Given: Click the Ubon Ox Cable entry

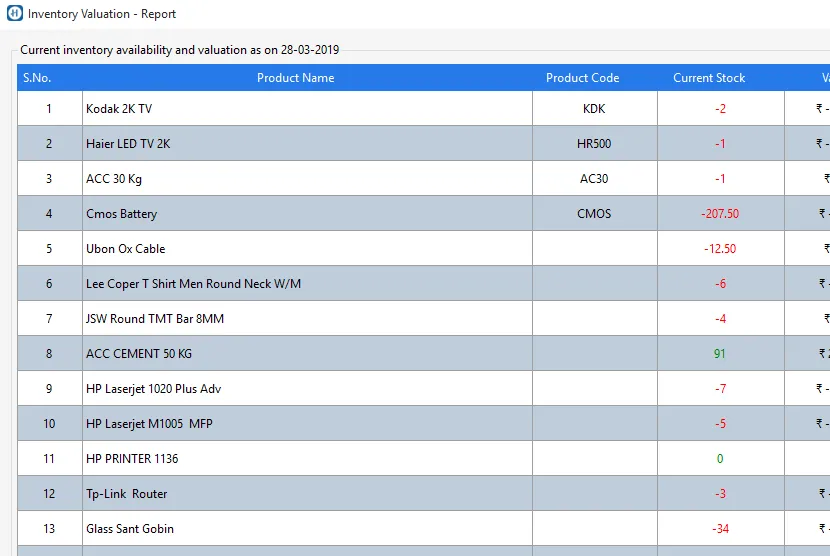Looking at the screenshot, I should tap(125, 249).
